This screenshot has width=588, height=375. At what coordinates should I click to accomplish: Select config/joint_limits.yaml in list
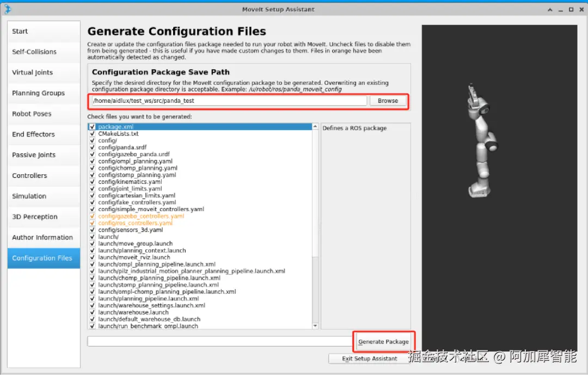click(x=130, y=189)
